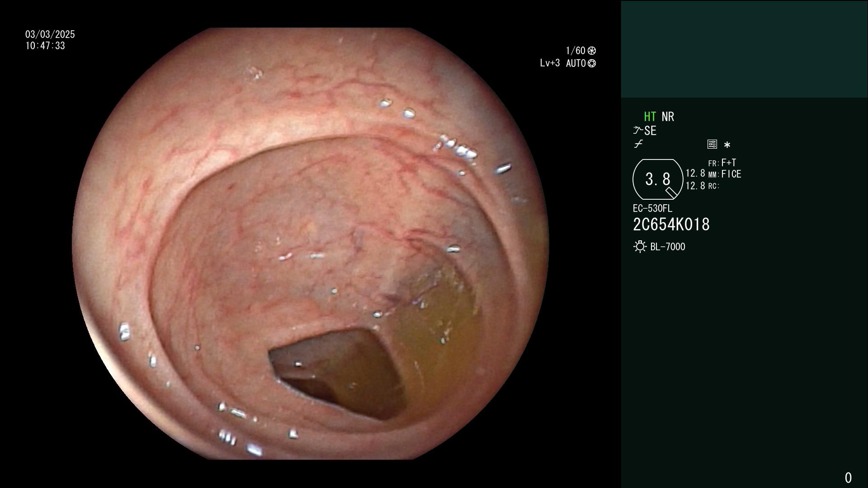
Task: Click the shutter speed wheel icon after 1/60
Action: click(591, 51)
